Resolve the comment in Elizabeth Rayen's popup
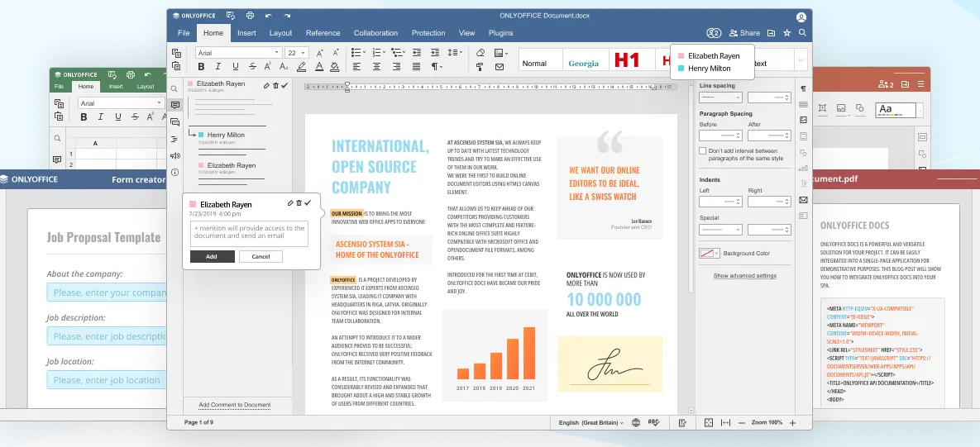Screen dimensions: 980x447 coord(308,203)
